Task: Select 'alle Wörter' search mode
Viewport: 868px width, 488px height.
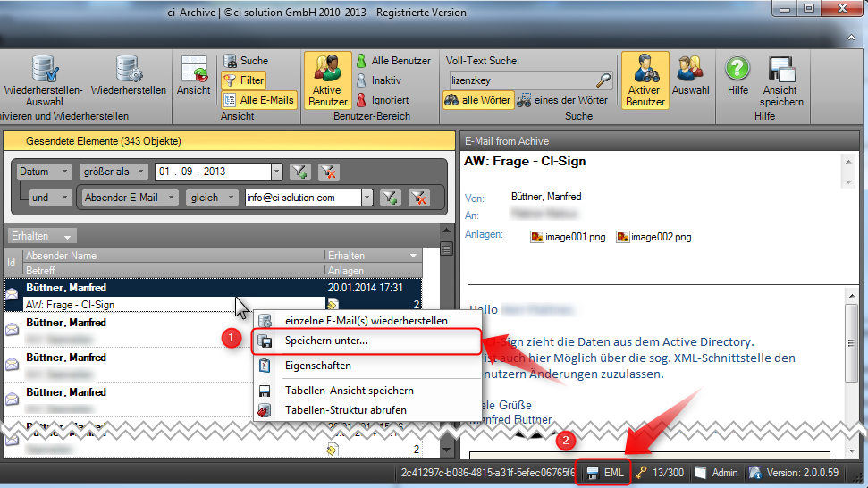Action: click(478, 100)
